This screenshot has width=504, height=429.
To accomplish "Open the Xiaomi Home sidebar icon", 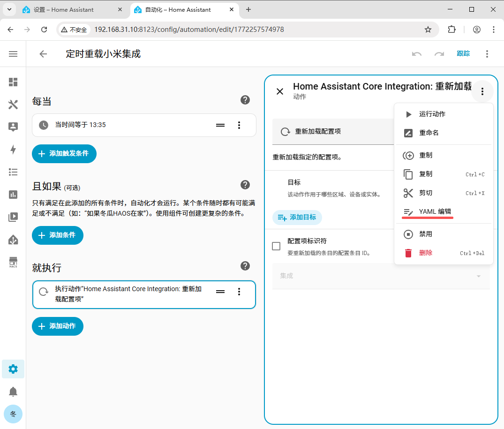I will (13, 240).
